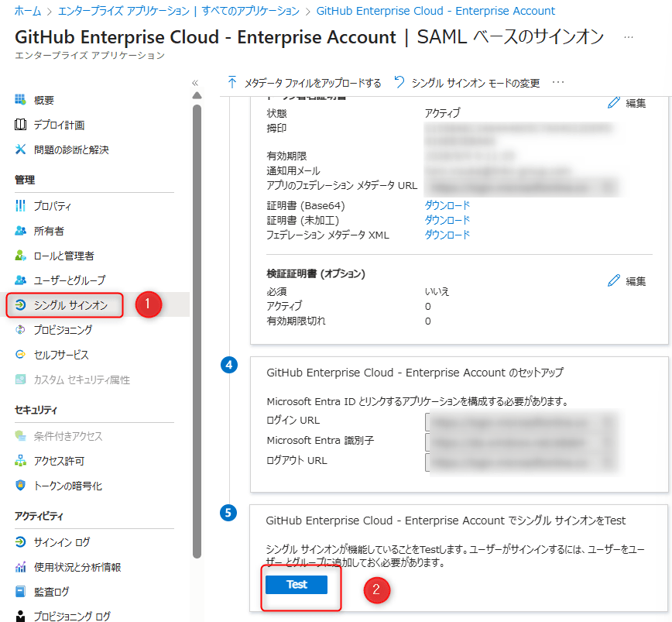The width and height of the screenshot is (672, 622).
Task: Click the 監査ログ icon
Action: pyautogui.click(x=20, y=592)
